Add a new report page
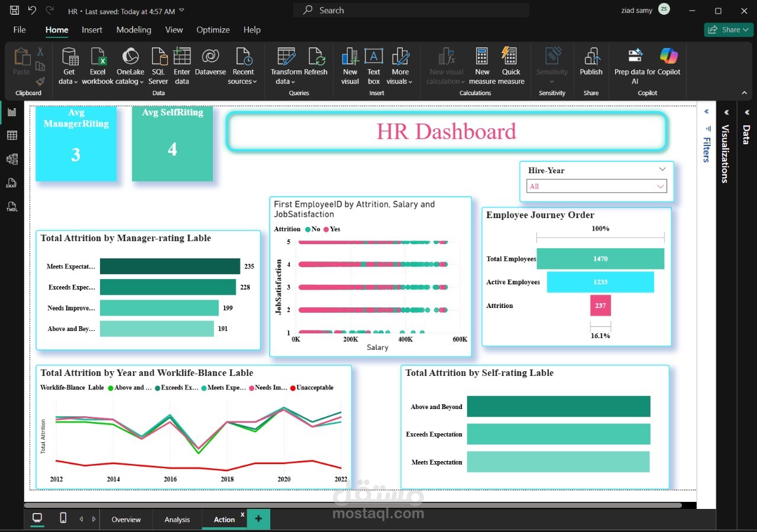The image size is (757, 532). point(258,519)
